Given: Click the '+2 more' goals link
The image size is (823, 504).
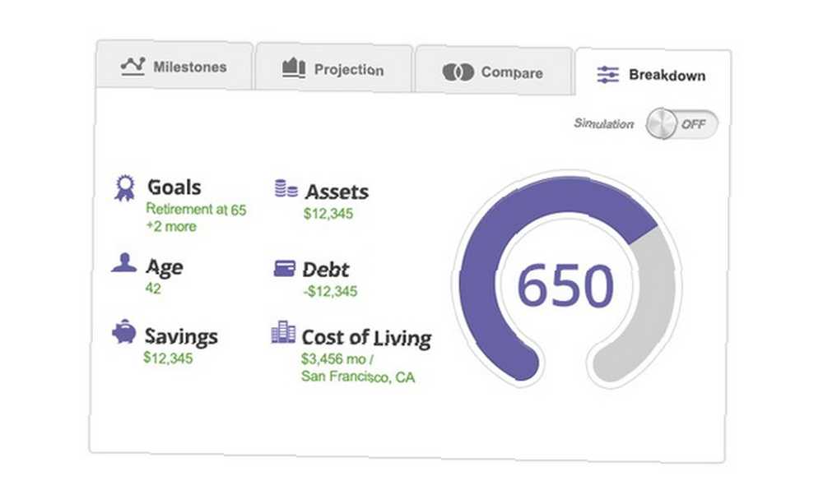Looking at the screenshot, I should click(x=171, y=226).
